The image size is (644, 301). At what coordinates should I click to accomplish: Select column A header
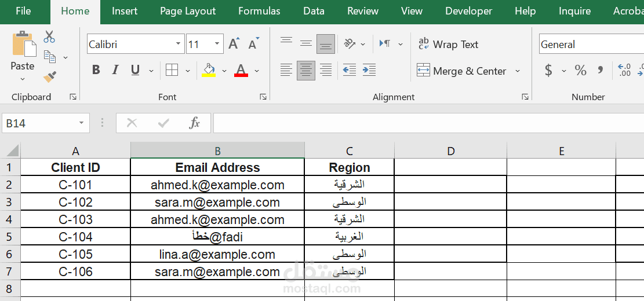[x=75, y=150]
